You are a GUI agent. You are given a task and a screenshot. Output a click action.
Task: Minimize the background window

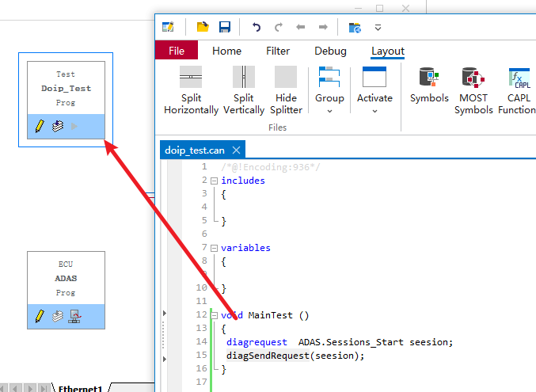(358, 8)
